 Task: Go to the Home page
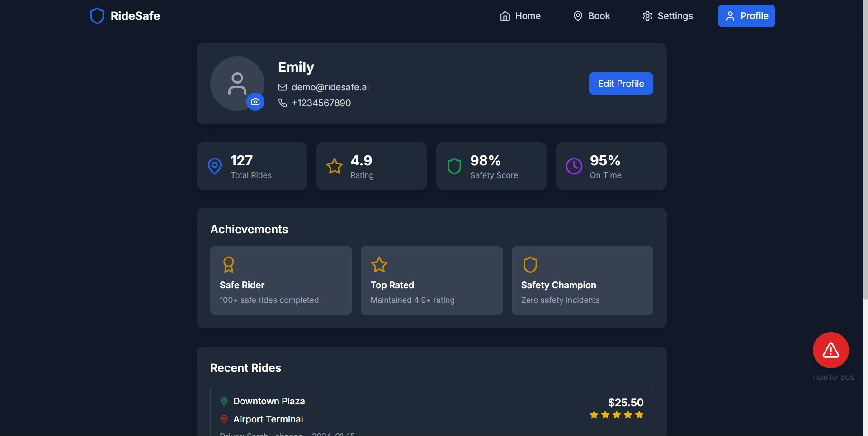click(x=520, y=16)
